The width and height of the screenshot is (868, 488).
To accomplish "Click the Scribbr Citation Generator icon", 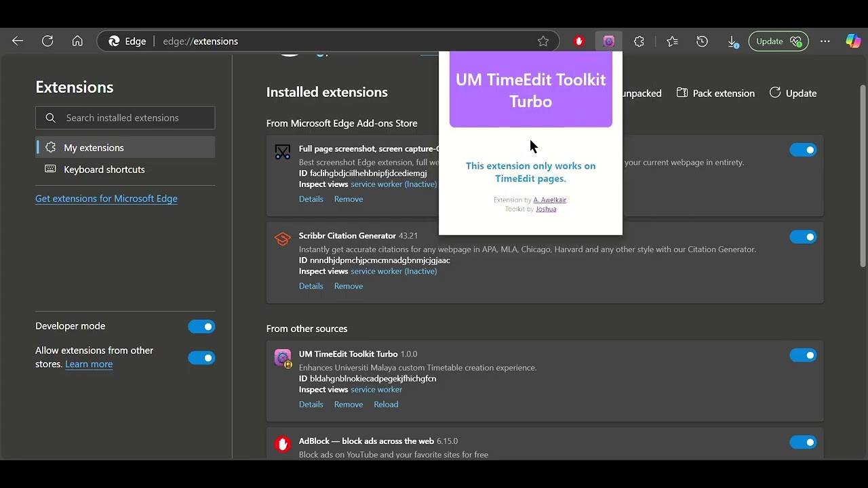I will pyautogui.click(x=283, y=239).
